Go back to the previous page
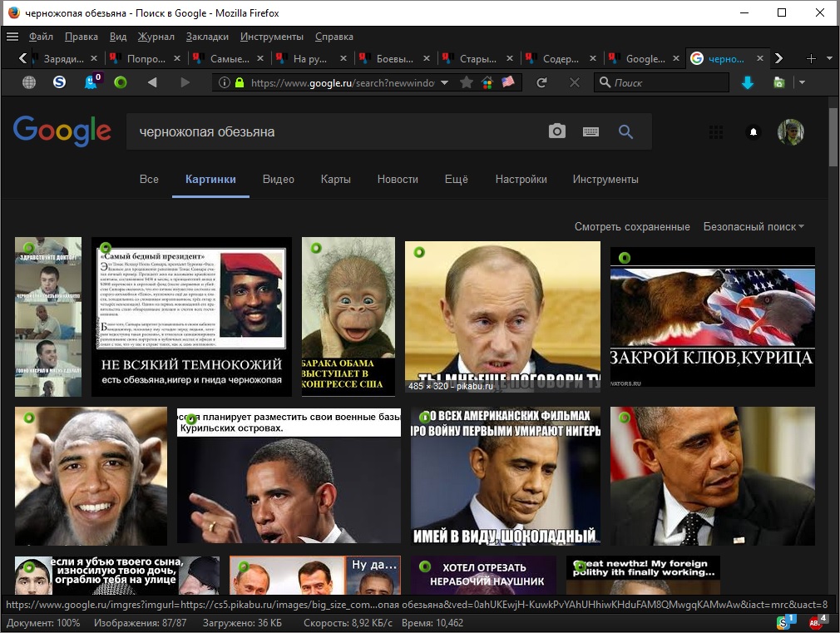 [152, 82]
